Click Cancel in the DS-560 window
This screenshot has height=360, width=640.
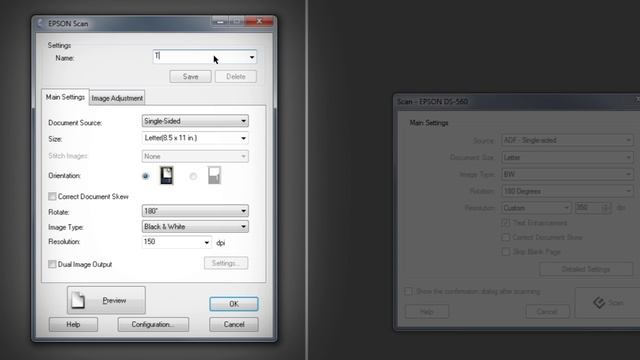pyautogui.click(x=547, y=312)
